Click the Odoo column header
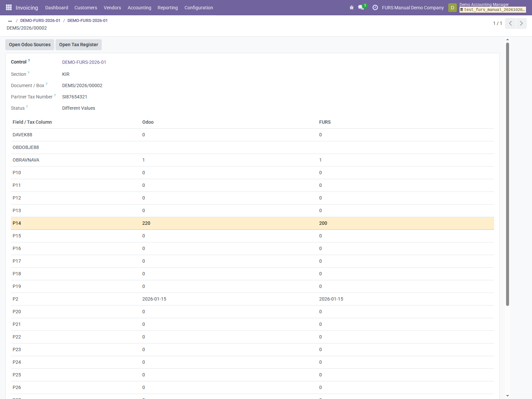The height and width of the screenshot is (399, 532). (148, 122)
